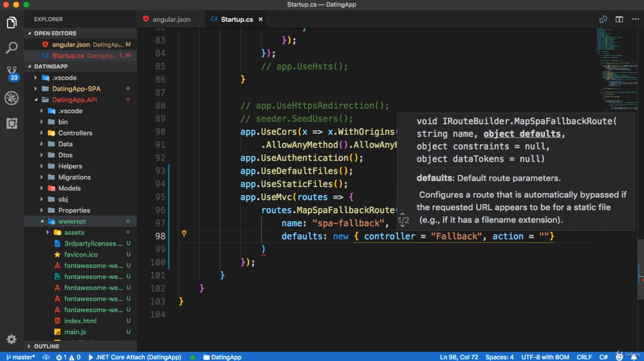Open the Extensions view icon
Viewport: 644px width, 361px height.
coord(12,123)
